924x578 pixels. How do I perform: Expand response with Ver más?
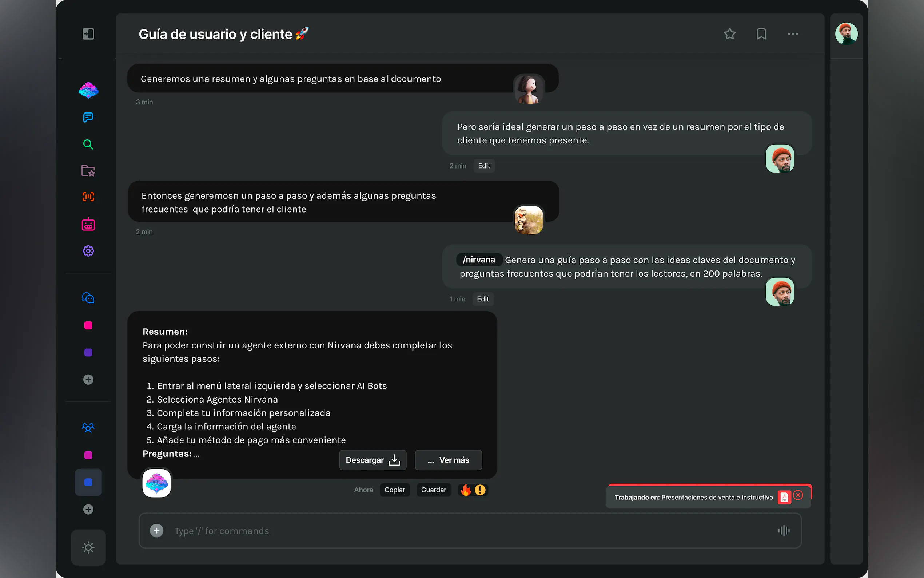pos(448,460)
